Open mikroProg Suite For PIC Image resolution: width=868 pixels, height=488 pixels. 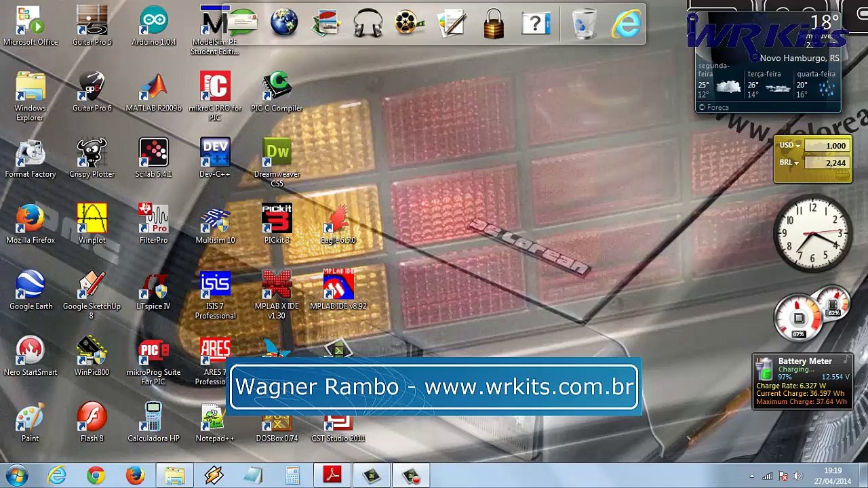[x=154, y=360]
